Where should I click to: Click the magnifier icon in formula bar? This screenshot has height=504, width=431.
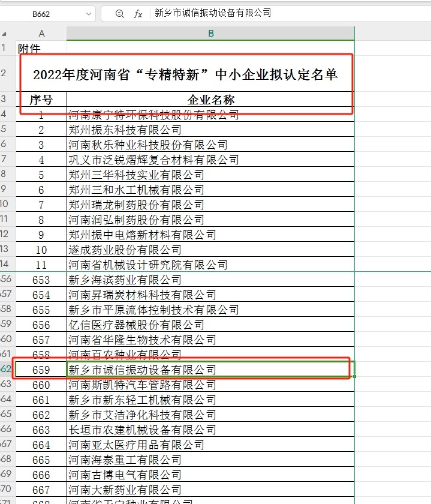119,14
